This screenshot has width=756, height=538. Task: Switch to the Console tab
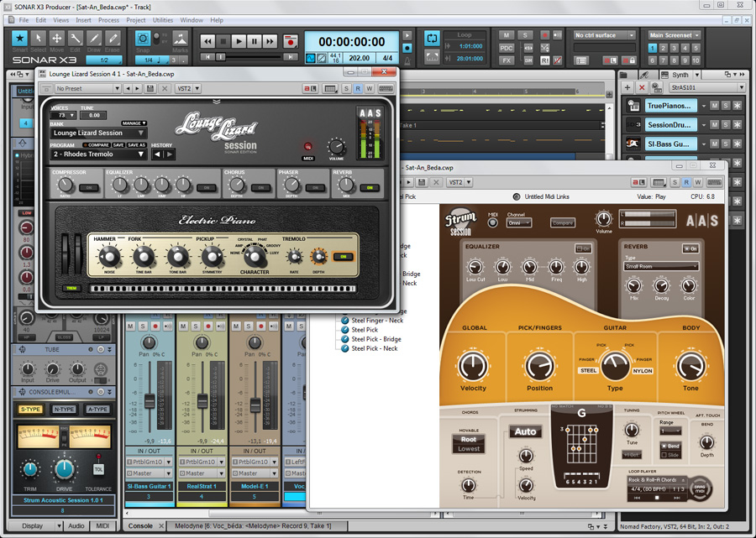click(140, 526)
